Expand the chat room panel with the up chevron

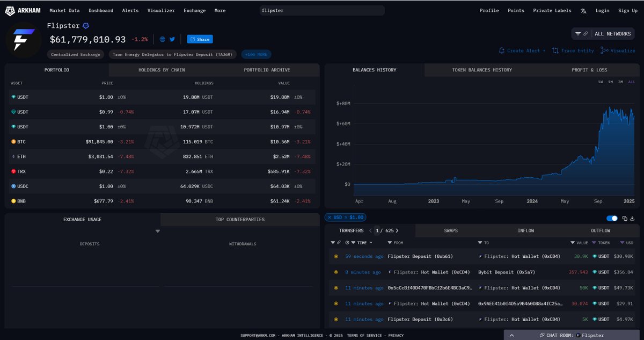click(511, 335)
